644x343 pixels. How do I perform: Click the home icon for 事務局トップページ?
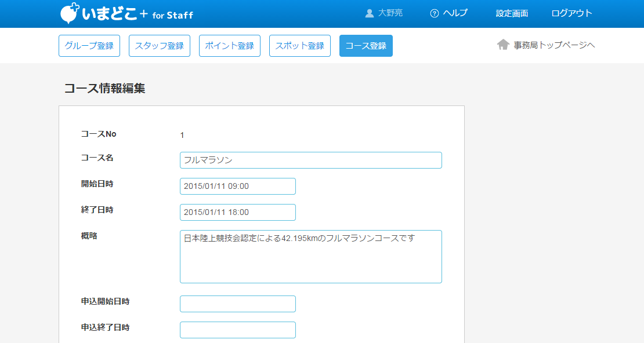(x=503, y=45)
